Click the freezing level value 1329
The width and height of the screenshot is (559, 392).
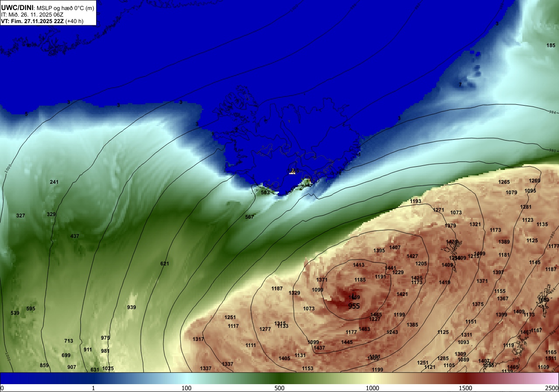(x=294, y=293)
